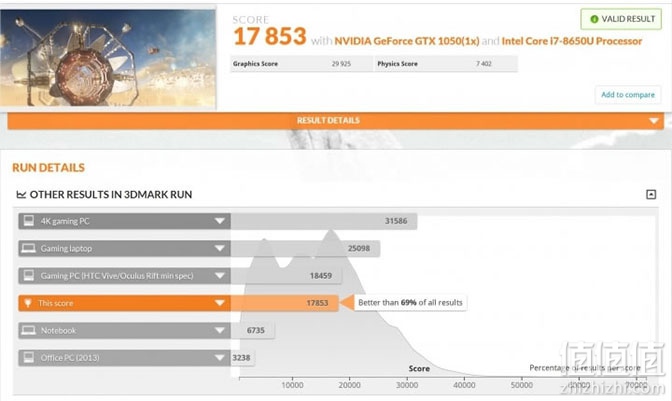The image size is (672, 401).
Task: Click the Gaming PC (HTC Vive) monitor icon
Action: tap(29, 275)
